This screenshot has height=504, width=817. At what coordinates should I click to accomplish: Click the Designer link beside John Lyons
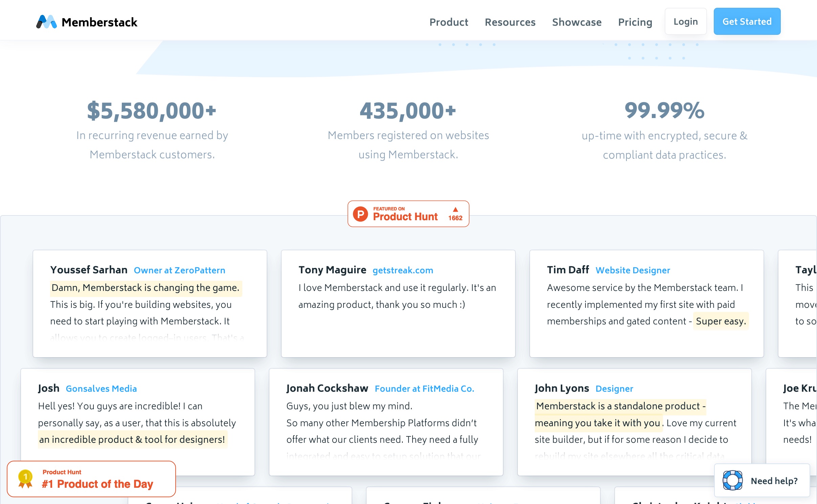point(614,389)
